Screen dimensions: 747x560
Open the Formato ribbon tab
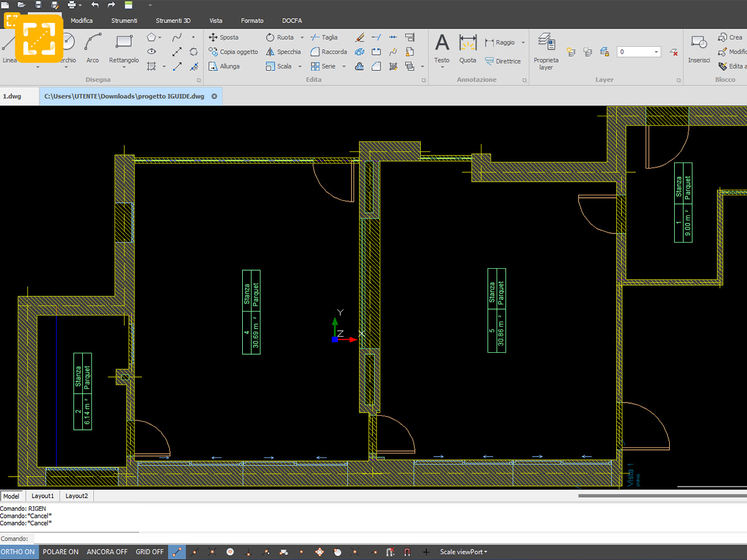point(252,21)
